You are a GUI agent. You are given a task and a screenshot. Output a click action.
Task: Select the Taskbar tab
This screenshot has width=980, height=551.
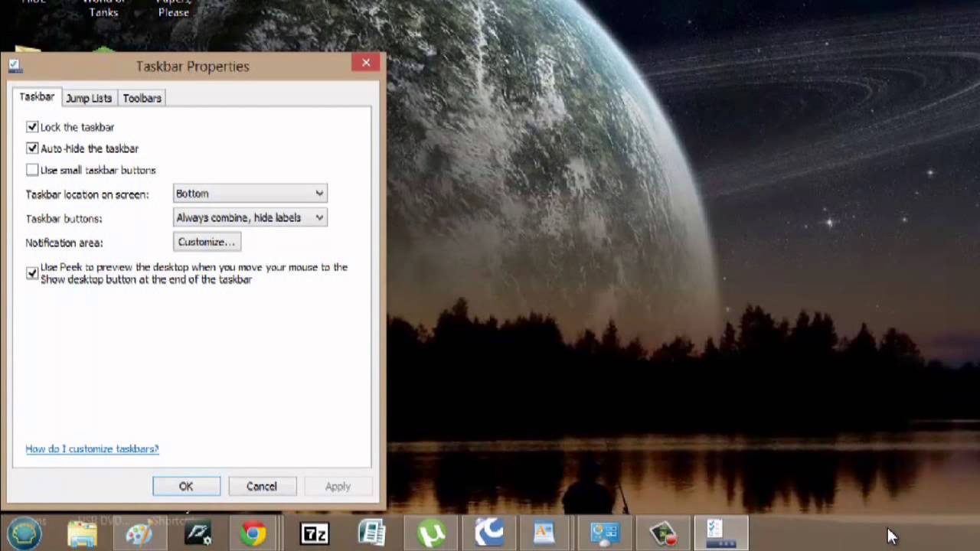click(37, 97)
